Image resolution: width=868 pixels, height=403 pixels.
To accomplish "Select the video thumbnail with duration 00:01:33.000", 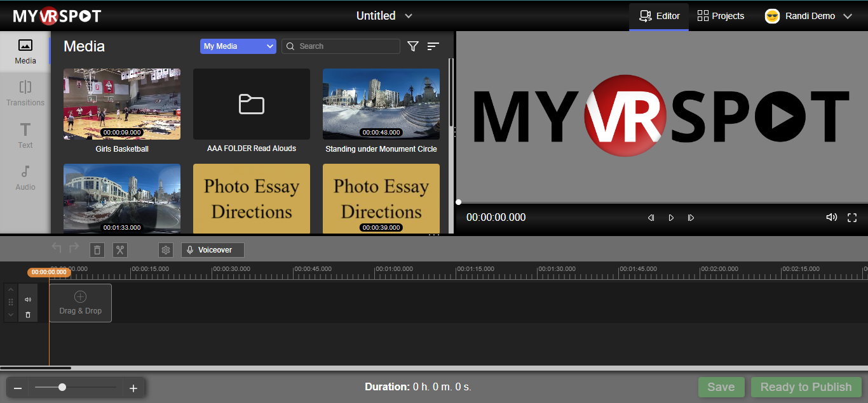I will click(122, 199).
